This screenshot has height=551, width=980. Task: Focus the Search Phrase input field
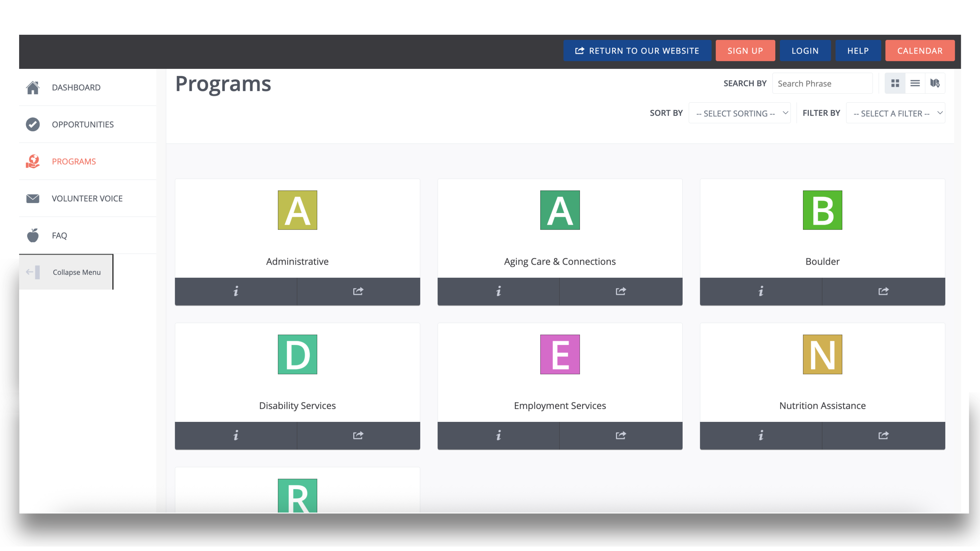[x=822, y=83]
